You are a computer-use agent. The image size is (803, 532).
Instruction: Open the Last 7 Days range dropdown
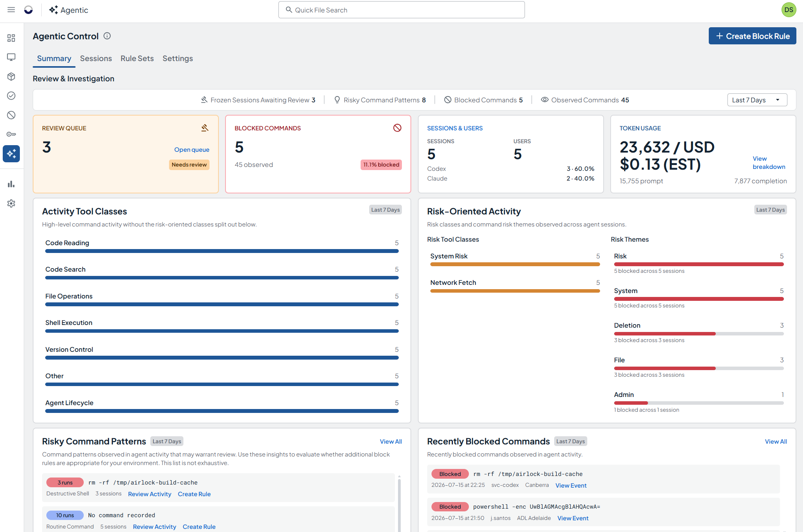(x=757, y=100)
